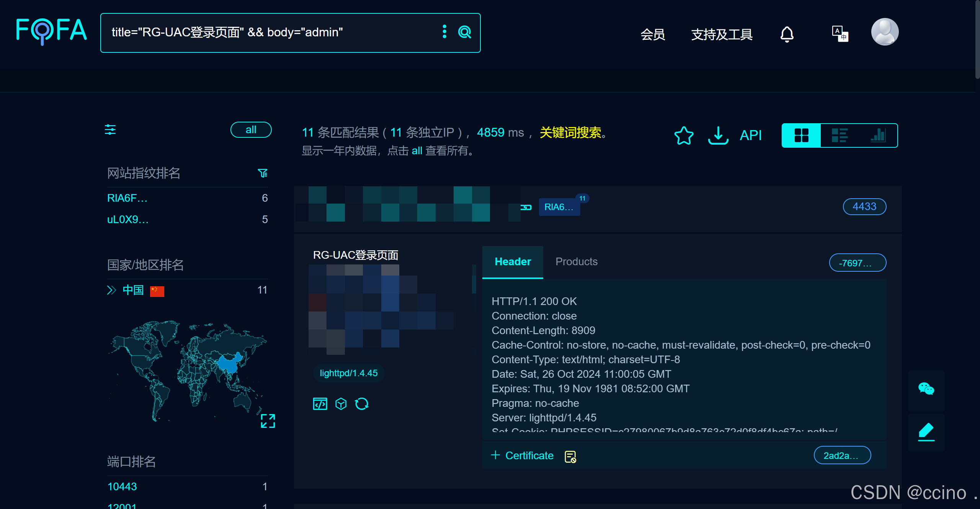Click the download results icon
980x509 pixels.
[718, 135]
